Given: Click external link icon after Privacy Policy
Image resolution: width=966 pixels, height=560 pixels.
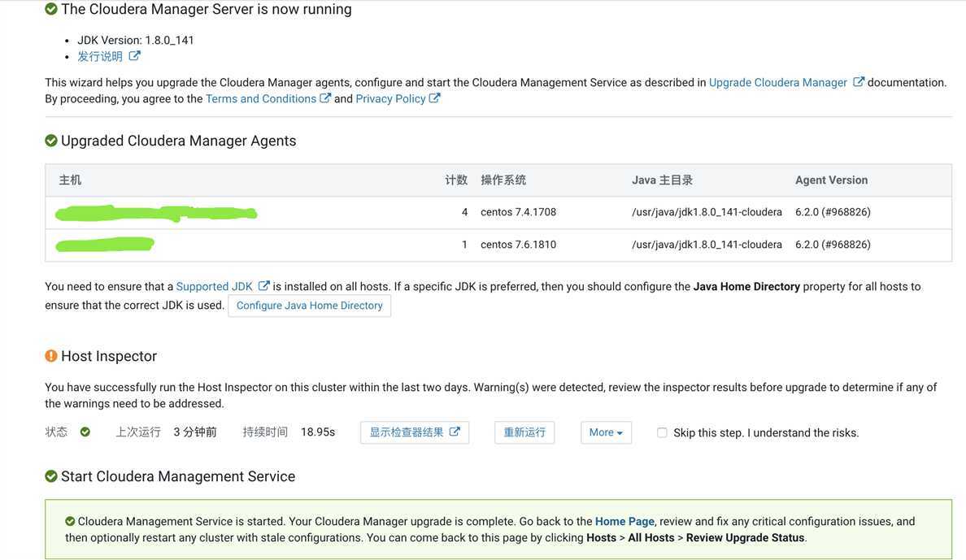Looking at the screenshot, I should tap(434, 98).
